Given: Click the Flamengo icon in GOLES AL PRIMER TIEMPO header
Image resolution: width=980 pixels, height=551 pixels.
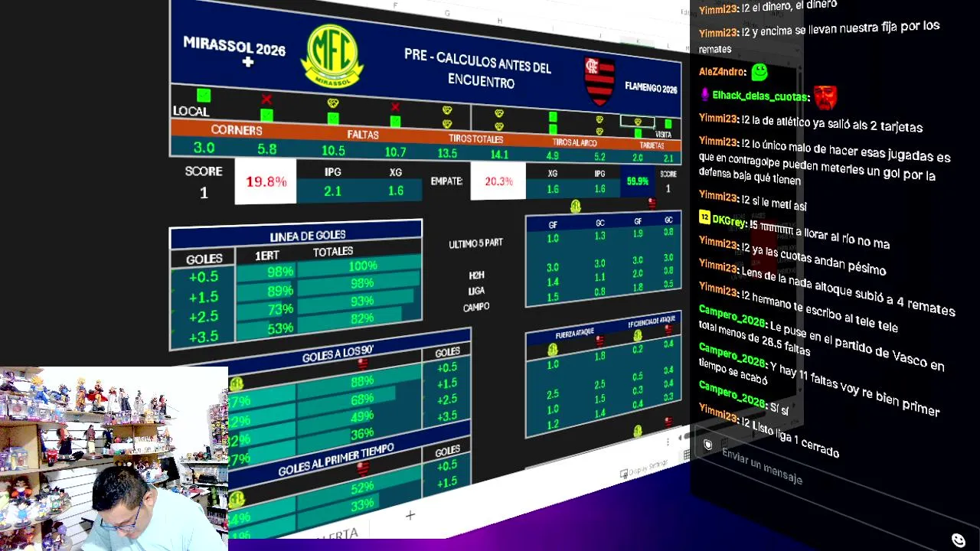Looking at the screenshot, I should [x=363, y=468].
